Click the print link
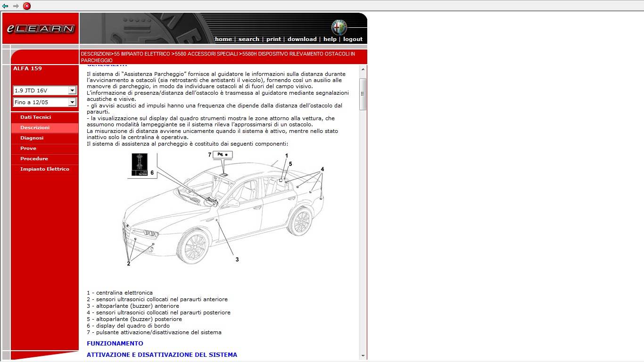 (273, 39)
